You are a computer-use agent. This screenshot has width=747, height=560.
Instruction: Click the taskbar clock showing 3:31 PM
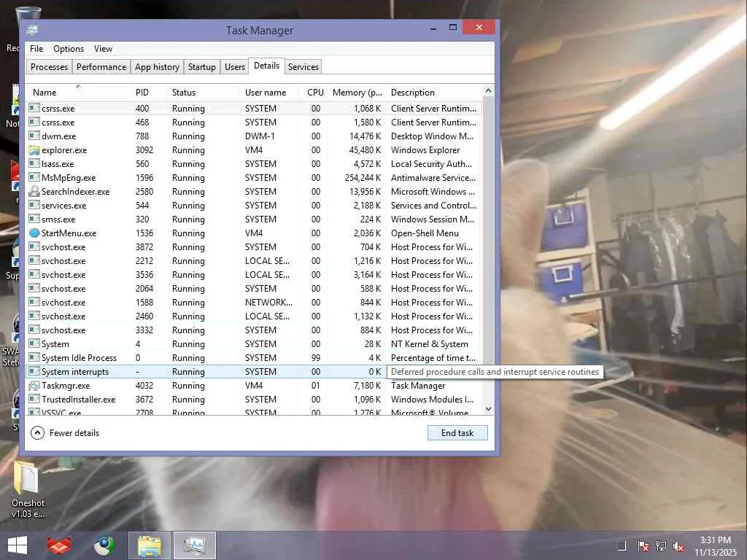pyautogui.click(x=715, y=546)
